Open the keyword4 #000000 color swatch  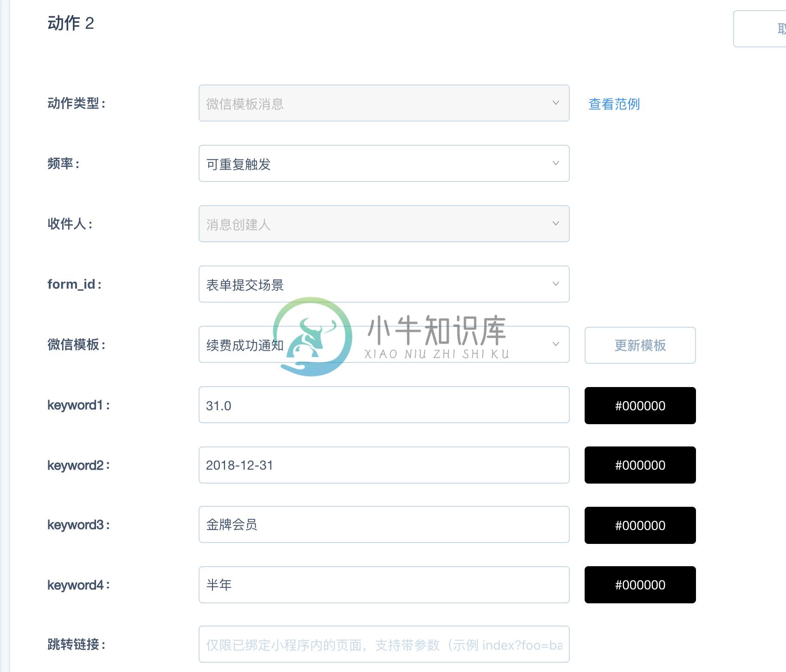click(x=640, y=585)
